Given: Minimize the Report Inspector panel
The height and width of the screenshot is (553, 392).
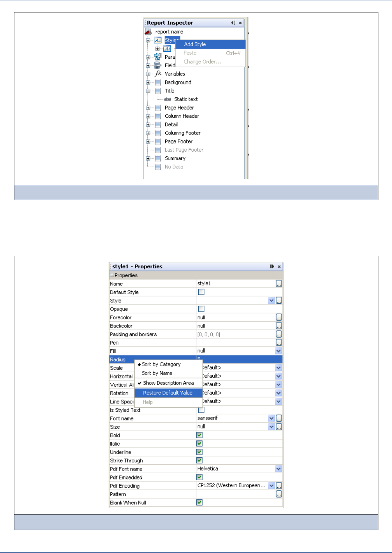Looking at the screenshot, I should [x=233, y=23].
